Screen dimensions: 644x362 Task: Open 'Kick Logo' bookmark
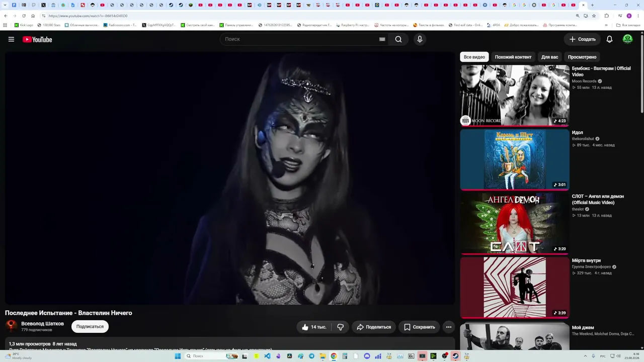pyautogui.click(x=24, y=25)
